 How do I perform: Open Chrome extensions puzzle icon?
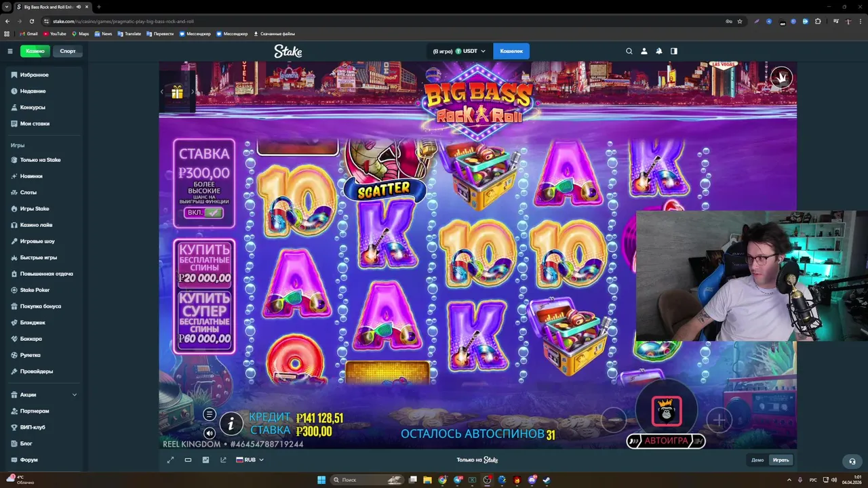(818, 21)
